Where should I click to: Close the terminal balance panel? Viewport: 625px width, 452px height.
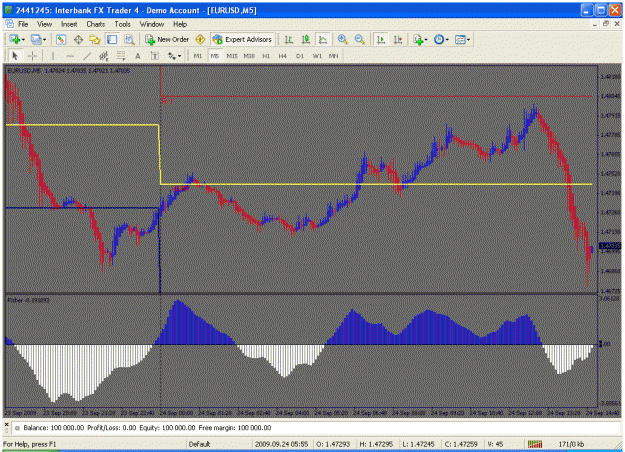(x=6, y=425)
